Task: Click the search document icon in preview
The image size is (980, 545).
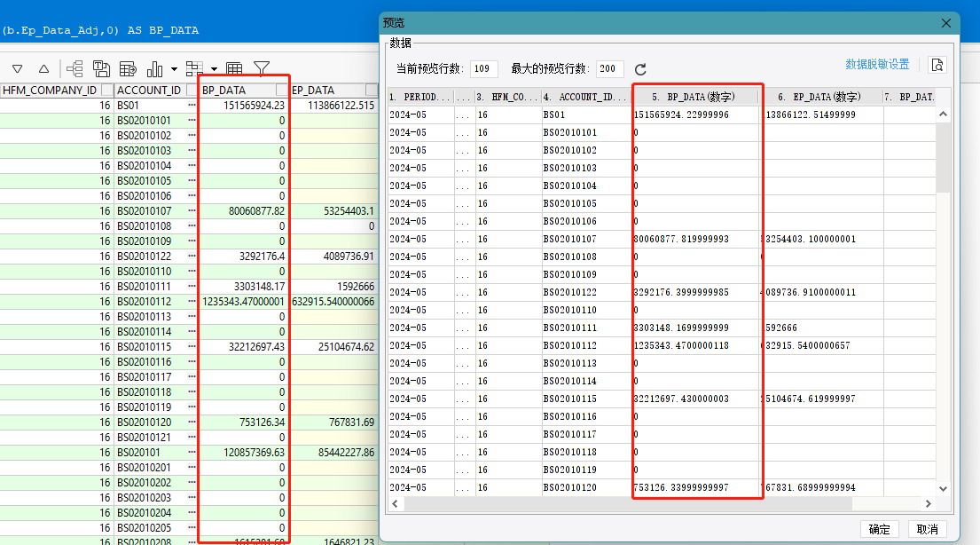Action: click(937, 65)
